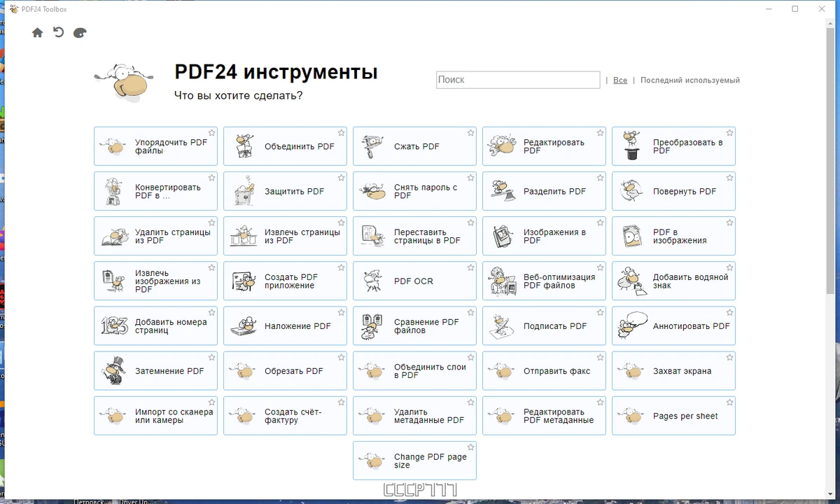Click the icon on Создать PDF приложение
The image size is (840, 504).
243,281
